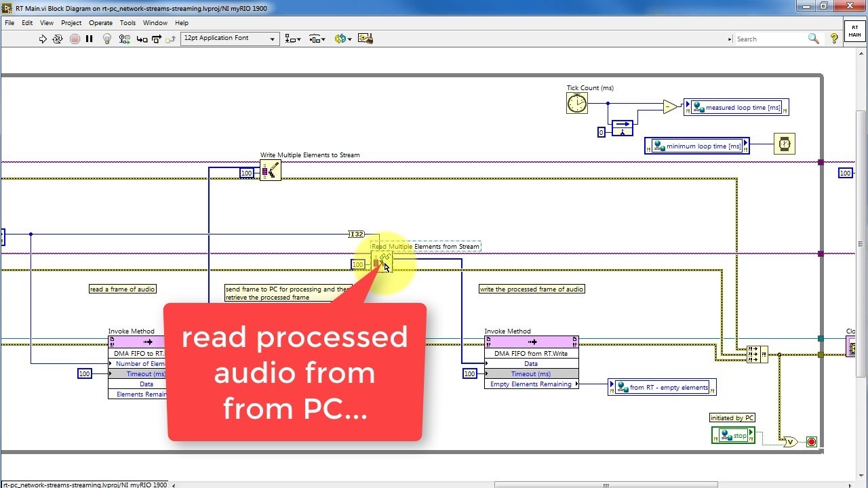Image resolution: width=868 pixels, height=488 pixels.
Task: Open the 12pt Application Font dropdown
Action: coord(230,39)
